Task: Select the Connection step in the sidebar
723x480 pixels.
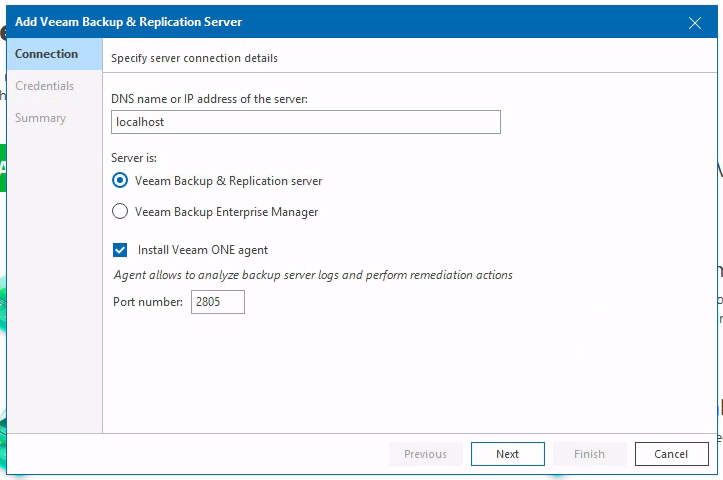Action: [x=54, y=54]
